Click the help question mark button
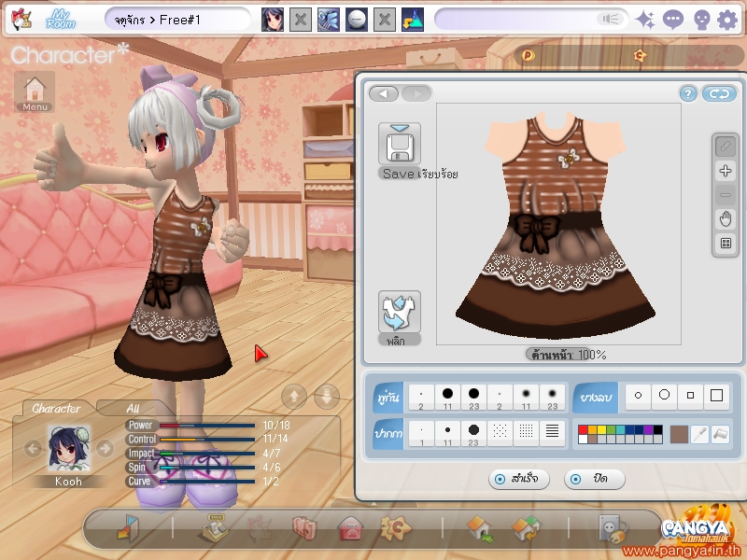 pos(688,94)
